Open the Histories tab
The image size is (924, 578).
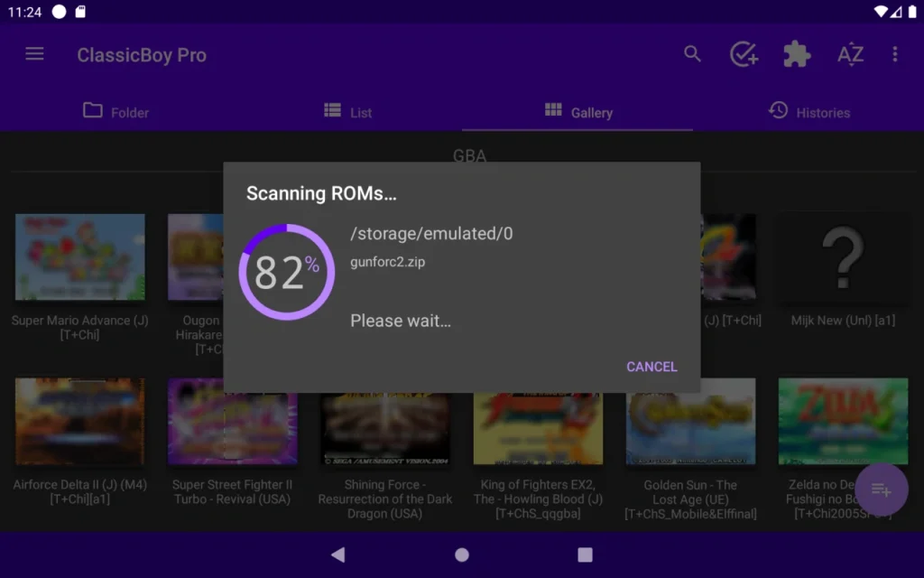[809, 111]
